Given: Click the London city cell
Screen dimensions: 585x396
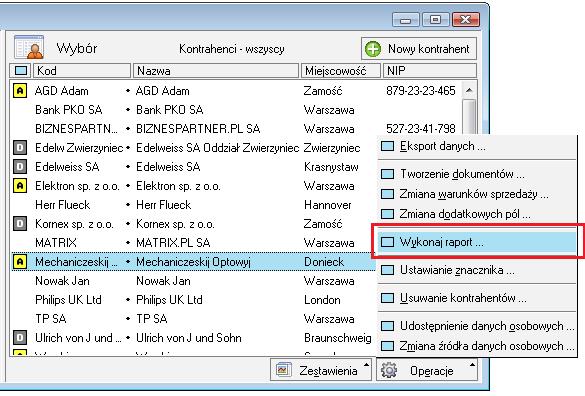Looking at the screenshot, I should pos(322,300).
